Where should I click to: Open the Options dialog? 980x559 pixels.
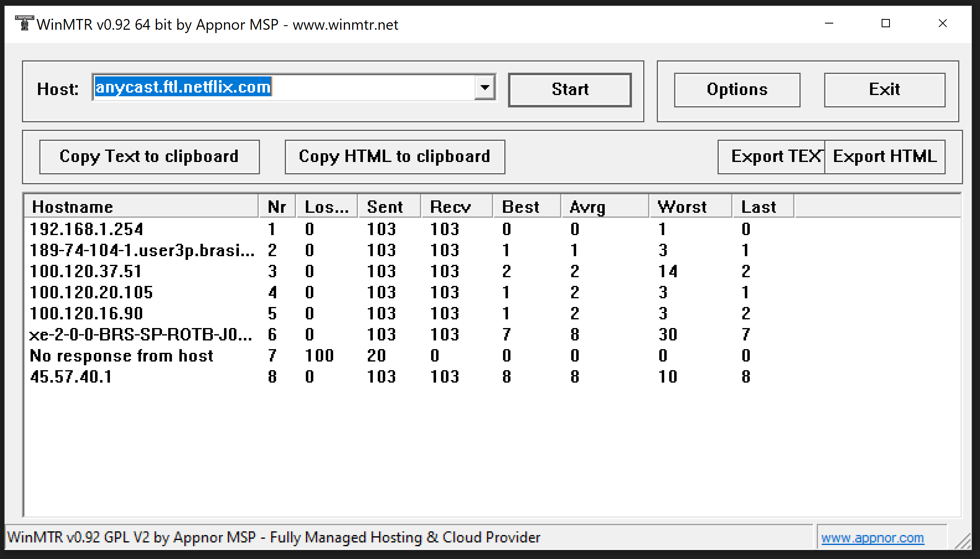point(737,90)
